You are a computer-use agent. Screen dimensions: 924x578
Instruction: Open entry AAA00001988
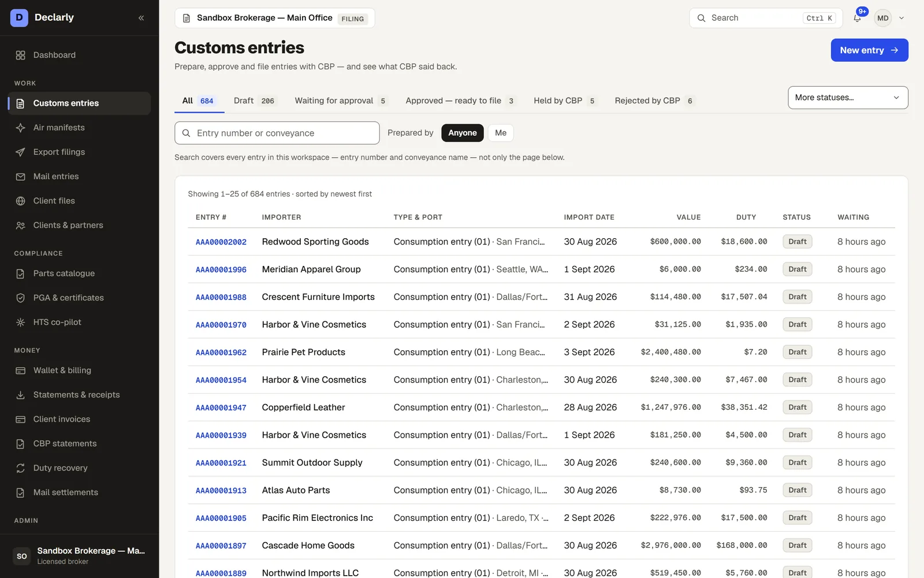tap(221, 297)
